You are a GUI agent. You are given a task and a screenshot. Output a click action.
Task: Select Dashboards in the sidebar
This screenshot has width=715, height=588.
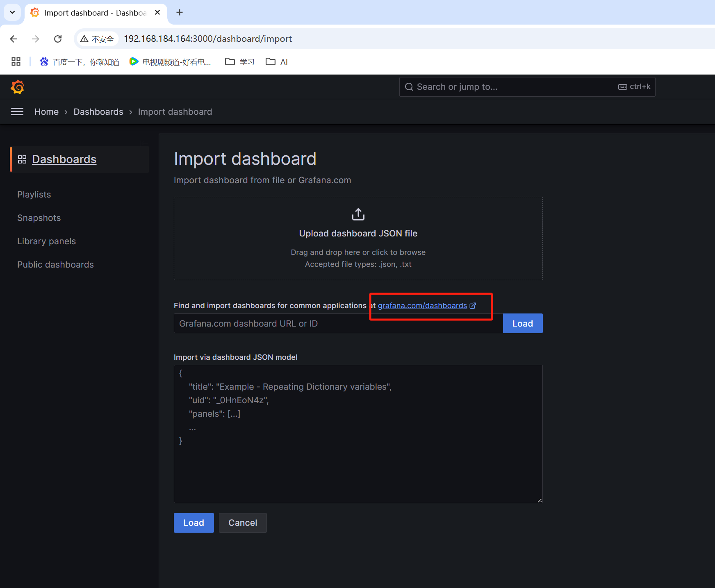pos(64,159)
